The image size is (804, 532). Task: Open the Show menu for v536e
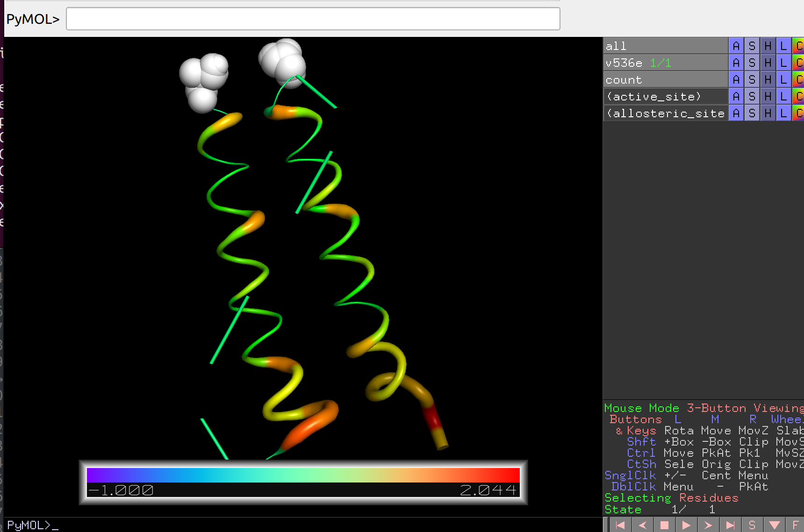click(x=752, y=62)
